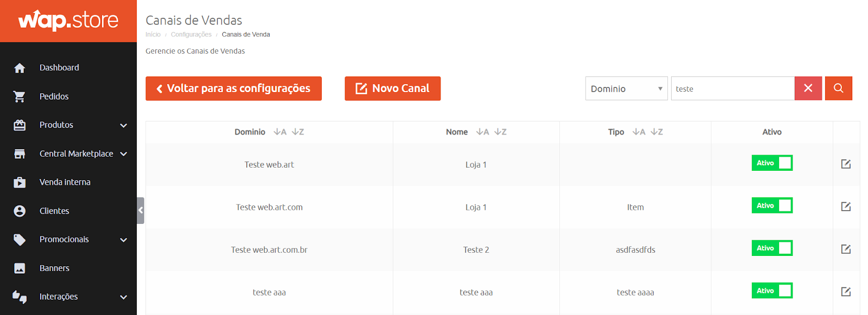Screen dimensions: 868x315
Task: Open Dashboard home icon
Action: (20, 68)
